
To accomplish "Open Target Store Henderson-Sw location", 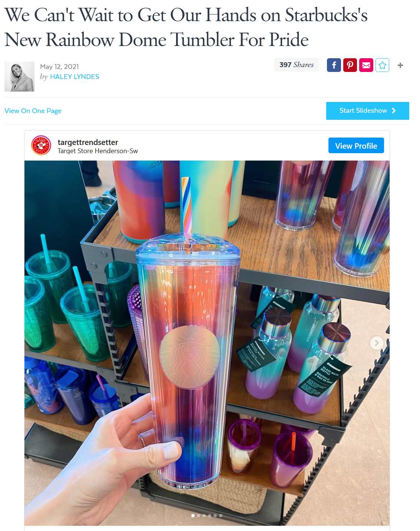I will (x=98, y=151).
